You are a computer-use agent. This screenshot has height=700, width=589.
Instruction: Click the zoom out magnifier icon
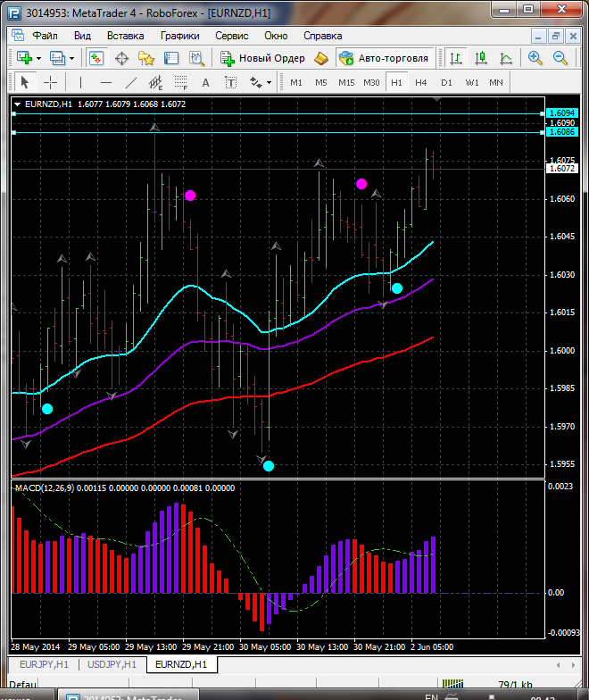tap(560, 58)
